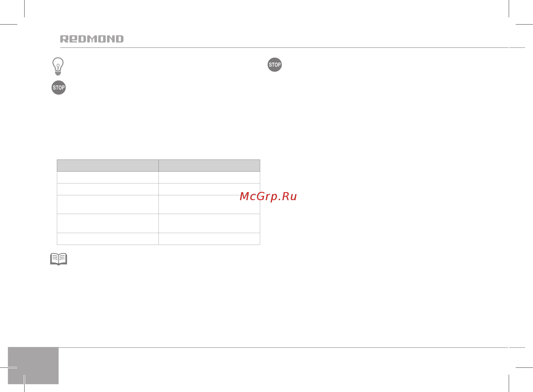
Task: Click the gray page-number block in the corner
Action: [33, 365]
